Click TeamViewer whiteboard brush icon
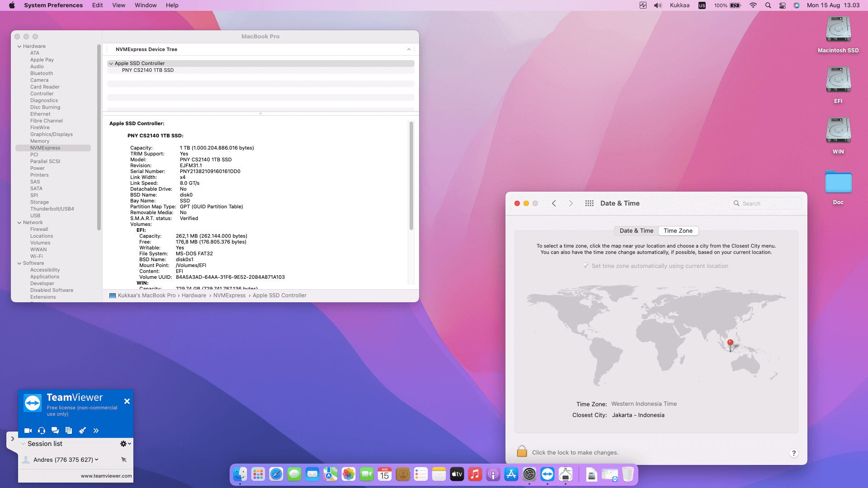This screenshot has width=868, height=488. coord(82,431)
